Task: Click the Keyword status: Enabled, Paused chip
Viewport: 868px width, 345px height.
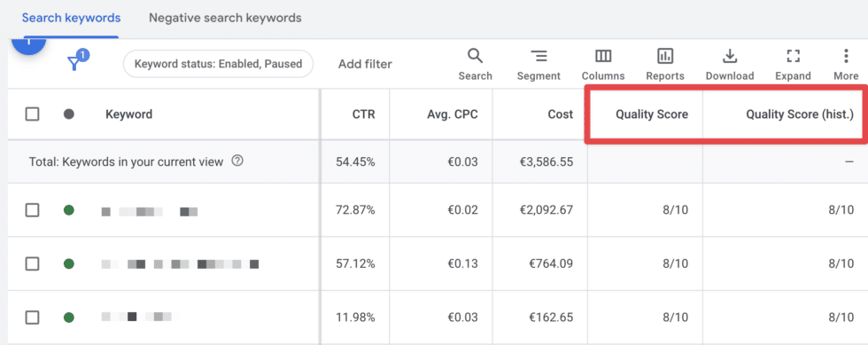Action: [218, 64]
